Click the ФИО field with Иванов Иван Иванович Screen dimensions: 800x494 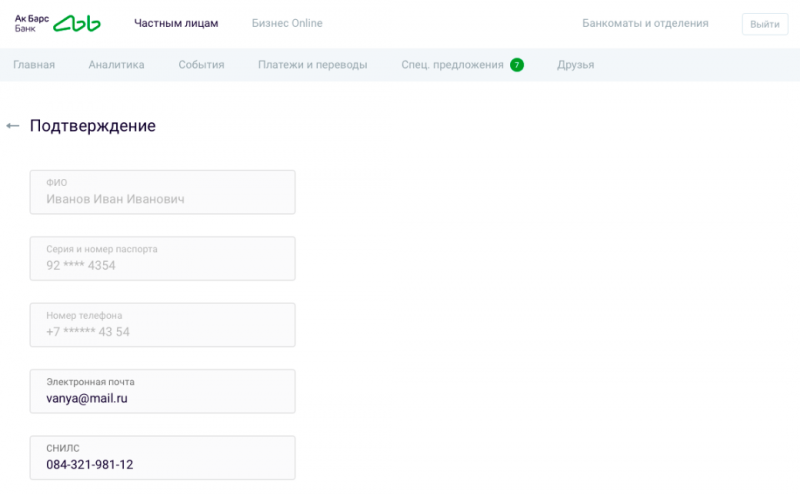tap(163, 192)
